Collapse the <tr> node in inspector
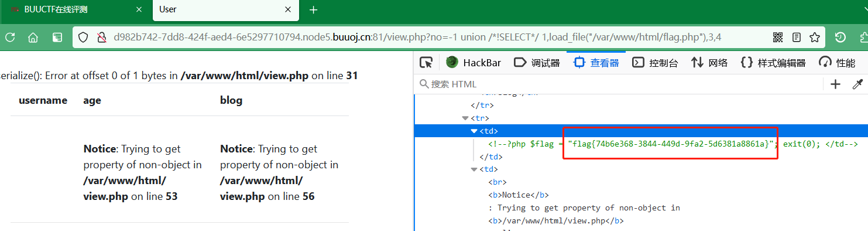Viewport: 868px width, 231px height. (465, 118)
